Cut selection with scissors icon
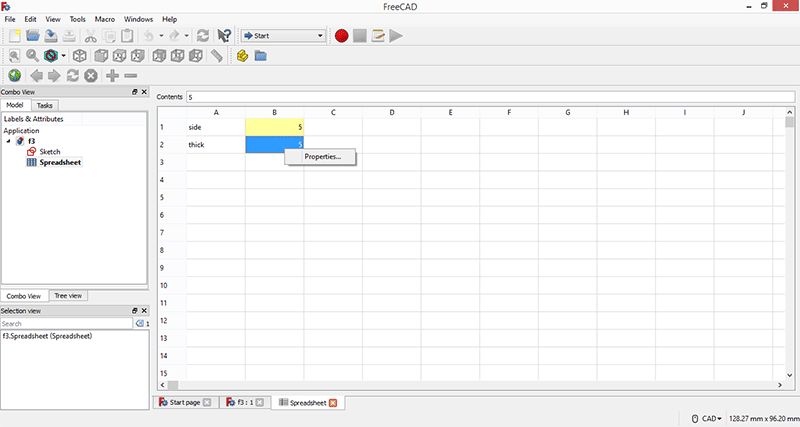The height and width of the screenshot is (427, 800). point(90,36)
